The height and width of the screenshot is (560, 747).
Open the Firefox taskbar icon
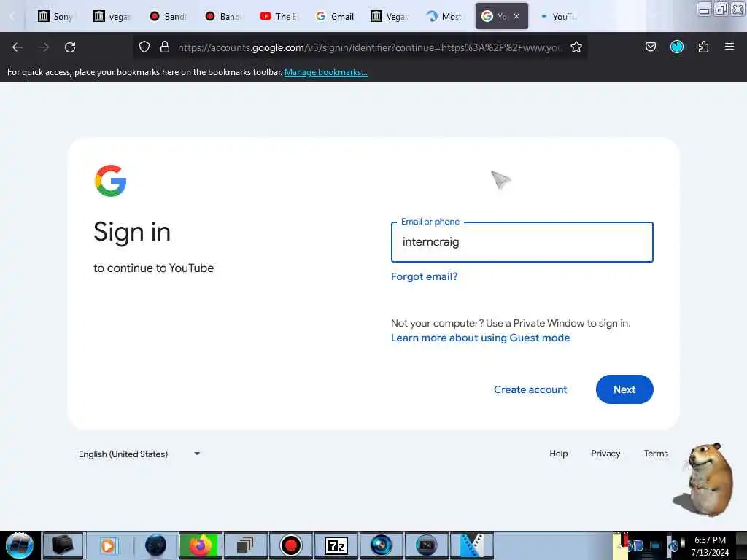tap(201, 545)
